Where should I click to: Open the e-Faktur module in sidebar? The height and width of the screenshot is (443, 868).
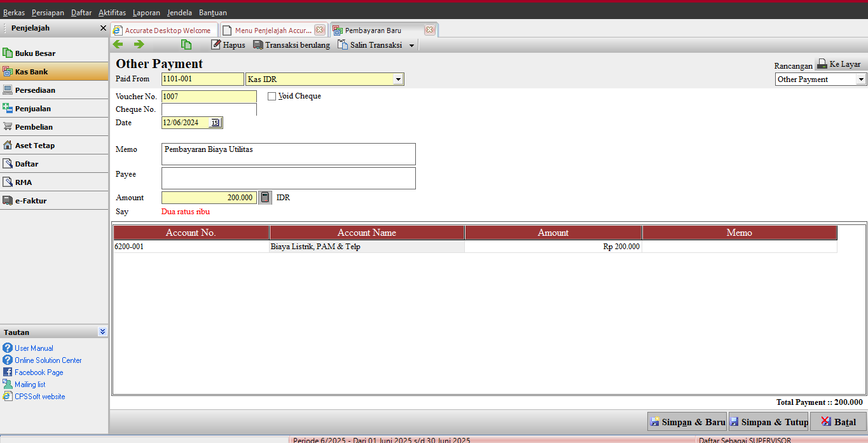[54, 201]
